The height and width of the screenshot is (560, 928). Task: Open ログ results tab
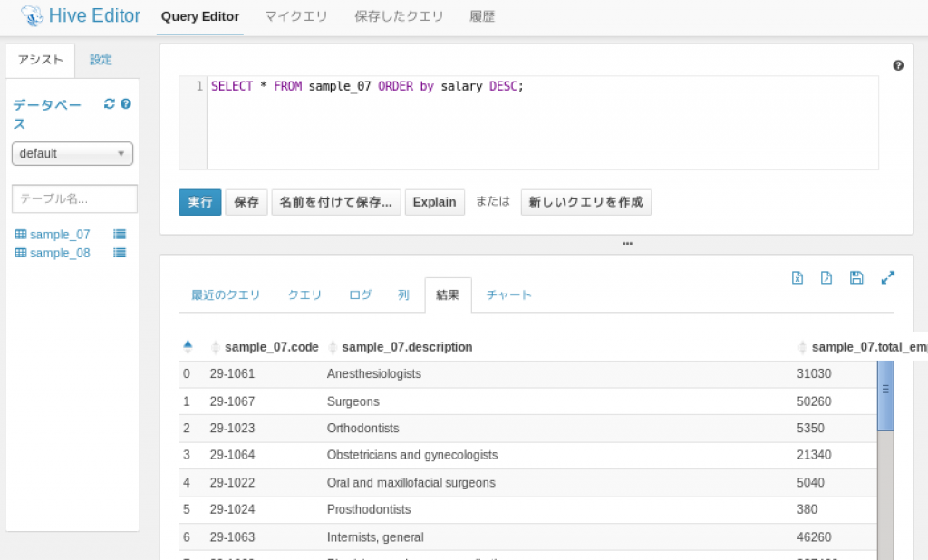(x=361, y=294)
